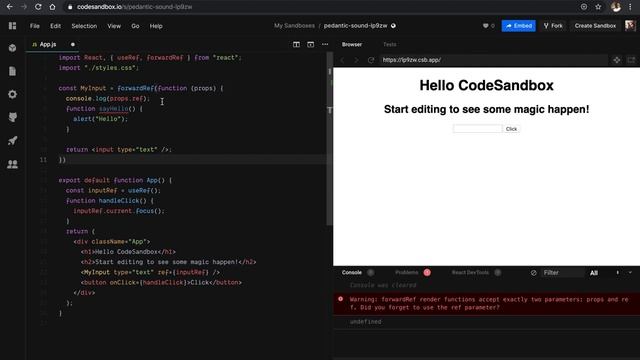Open Configuration Files gear icon in sidebar
This screenshot has height=360, width=640.
click(x=13, y=94)
